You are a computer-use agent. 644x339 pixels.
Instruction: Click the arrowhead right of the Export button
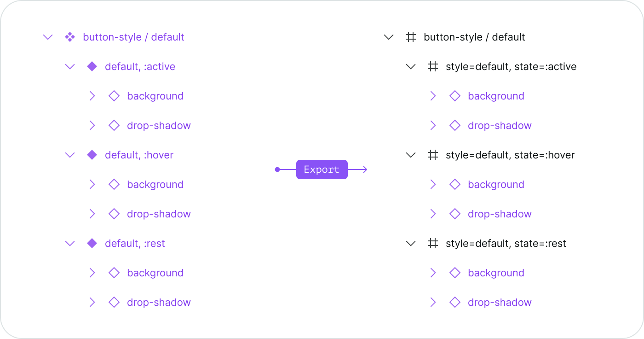(x=364, y=170)
